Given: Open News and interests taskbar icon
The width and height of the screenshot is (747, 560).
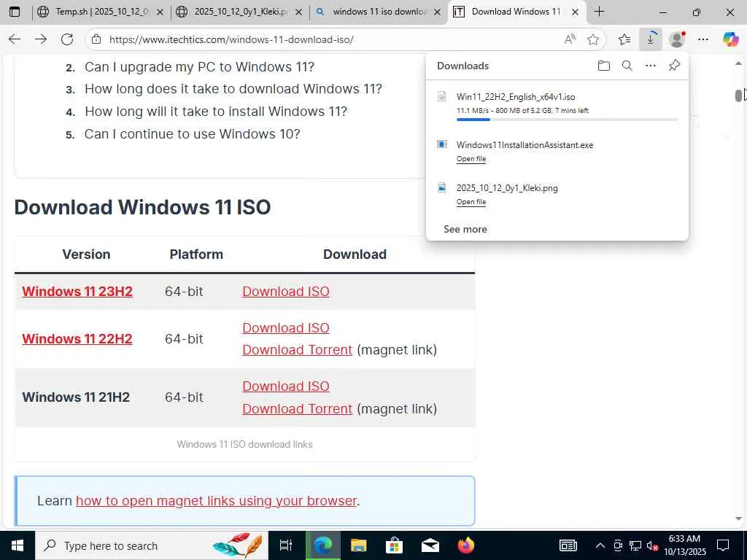Looking at the screenshot, I should point(568,545).
